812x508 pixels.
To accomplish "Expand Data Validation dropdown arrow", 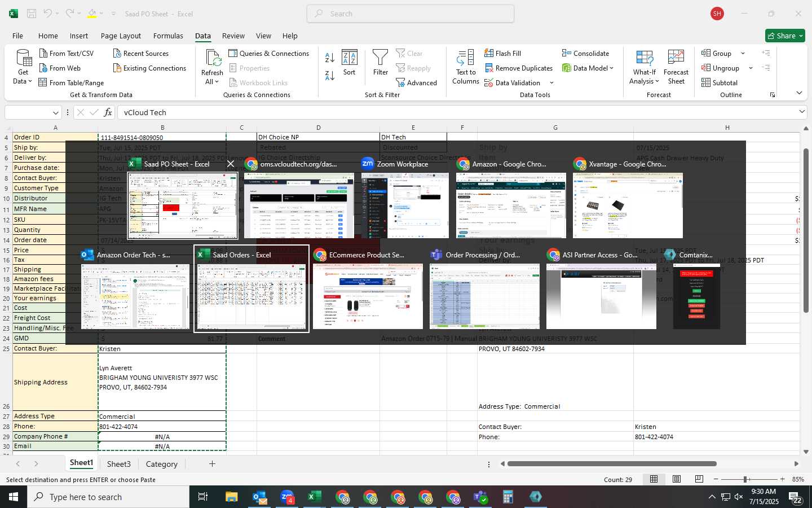I will pos(551,83).
